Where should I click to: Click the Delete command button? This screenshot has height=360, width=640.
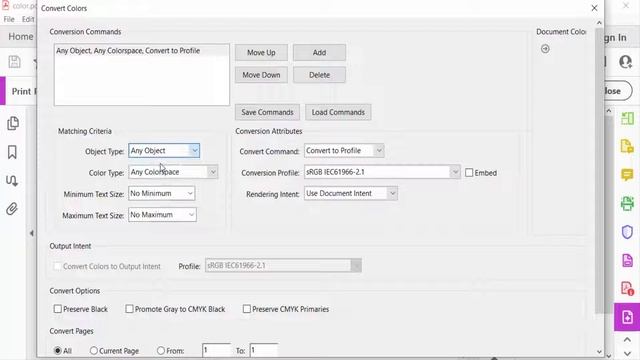[x=319, y=75]
